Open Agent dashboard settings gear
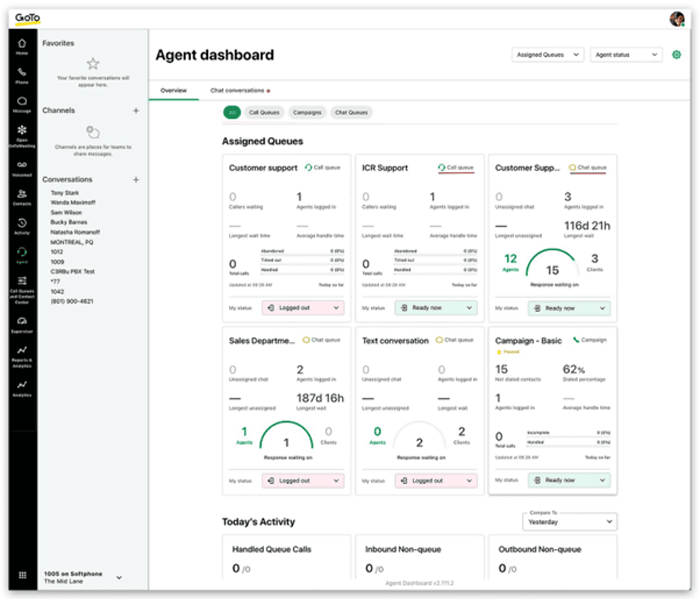This screenshot has height=600, width=700. (676, 55)
